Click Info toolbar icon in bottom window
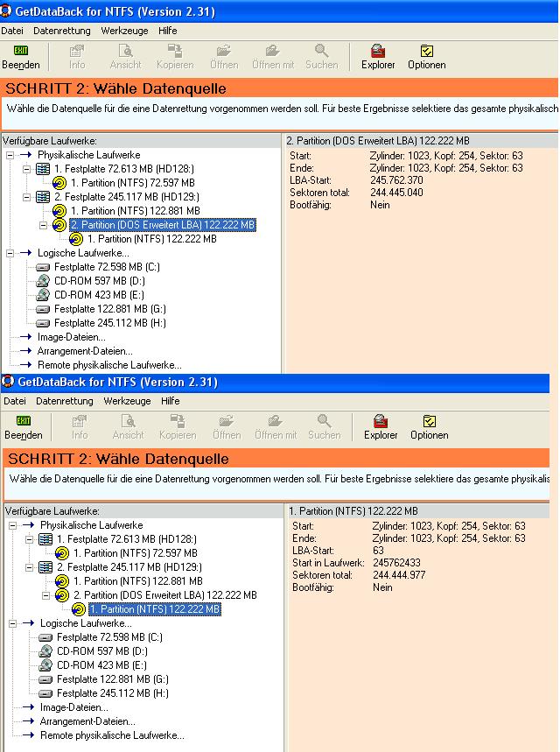Image resolution: width=560 pixels, height=752 pixels. (x=79, y=421)
